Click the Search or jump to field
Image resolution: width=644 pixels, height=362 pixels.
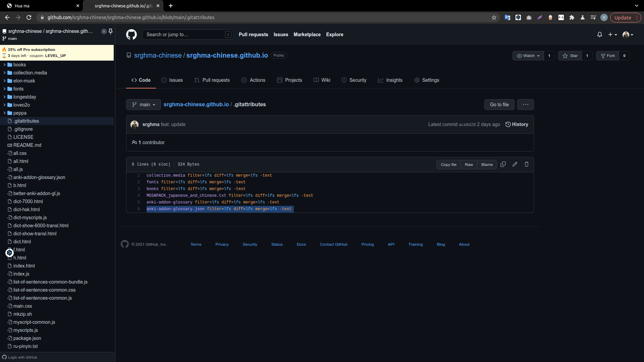[x=187, y=35]
